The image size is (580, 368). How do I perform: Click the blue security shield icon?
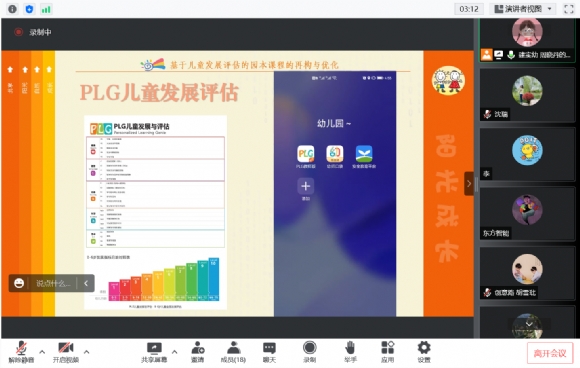tap(29, 9)
